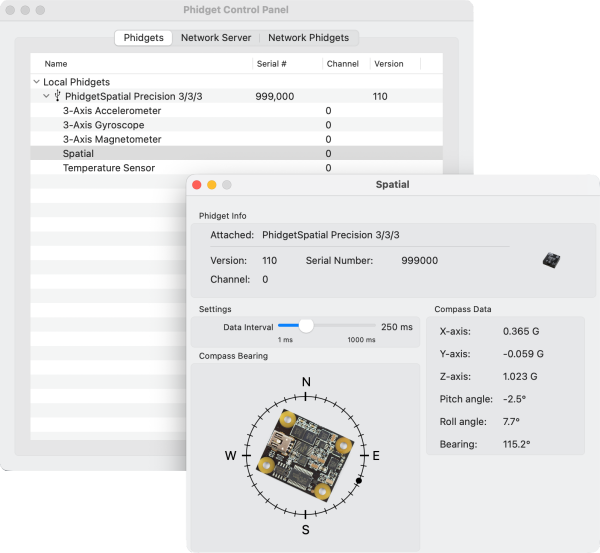Select the Temperature Sensor row
600x553 pixels.
click(x=236, y=168)
